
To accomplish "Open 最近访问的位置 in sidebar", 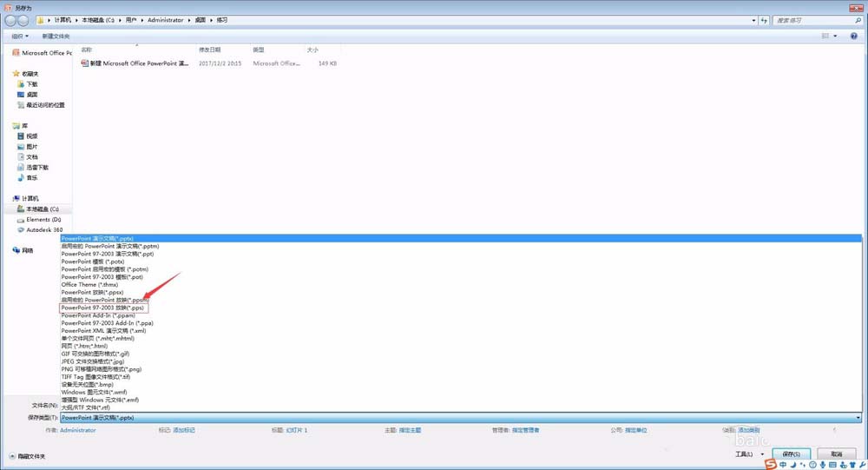I will (41, 105).
